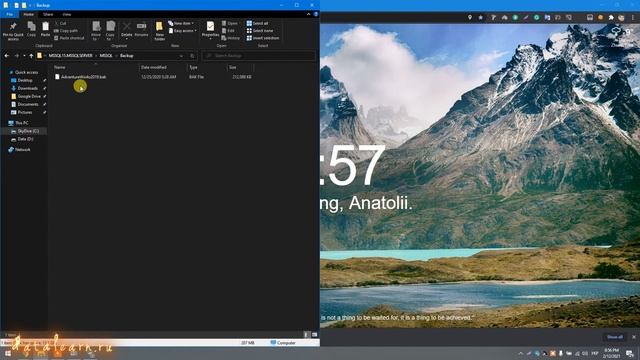Open the New item dropdown

pos(181,24)
